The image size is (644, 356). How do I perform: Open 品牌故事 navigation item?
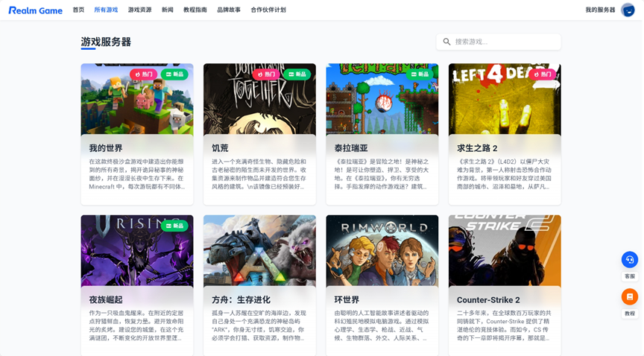[x=229, y=10]
